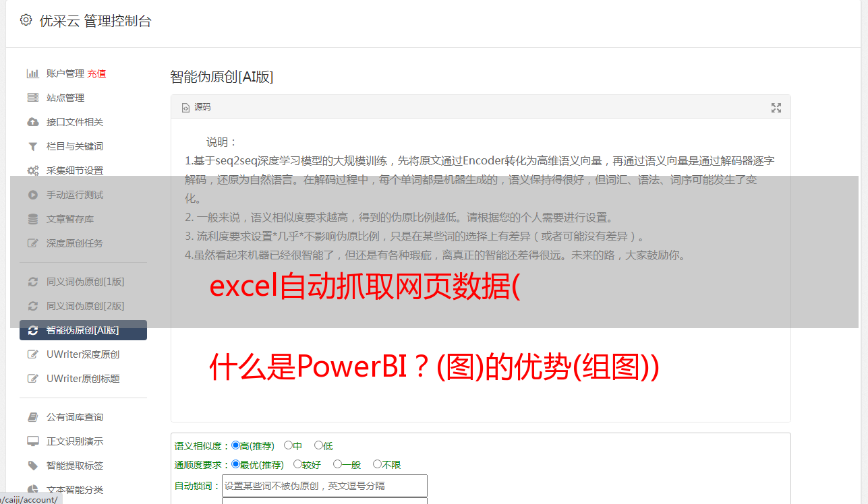Toggle fullscreen with the editor expand icon
868x504 pixels.
[x=776, y=108]
